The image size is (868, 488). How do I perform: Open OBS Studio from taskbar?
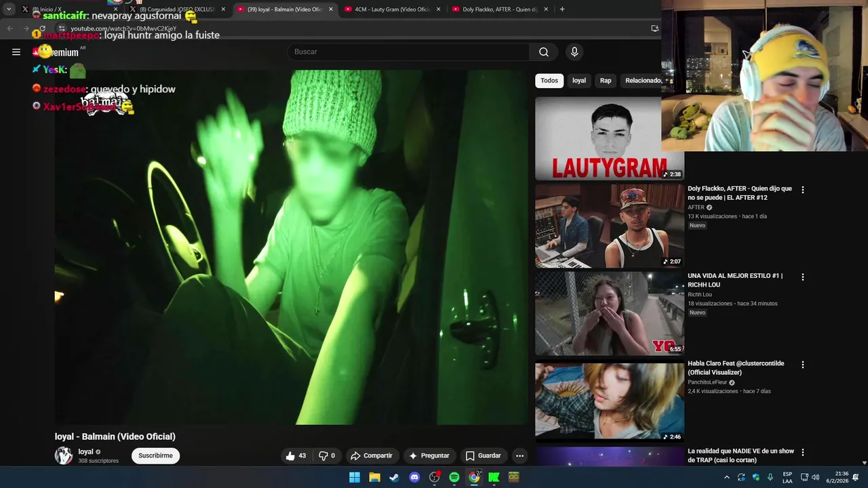coord(434,477)
